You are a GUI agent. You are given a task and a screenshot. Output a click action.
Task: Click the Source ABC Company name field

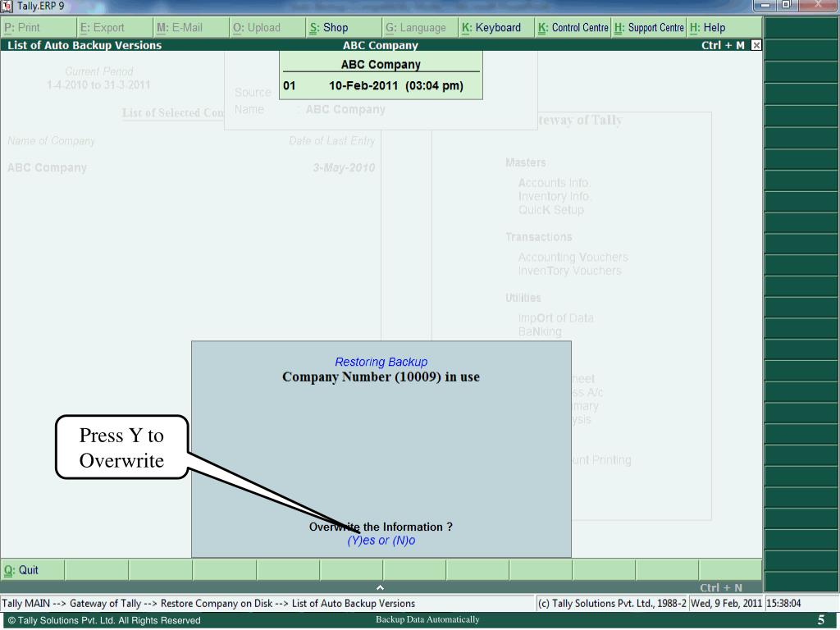345,109
